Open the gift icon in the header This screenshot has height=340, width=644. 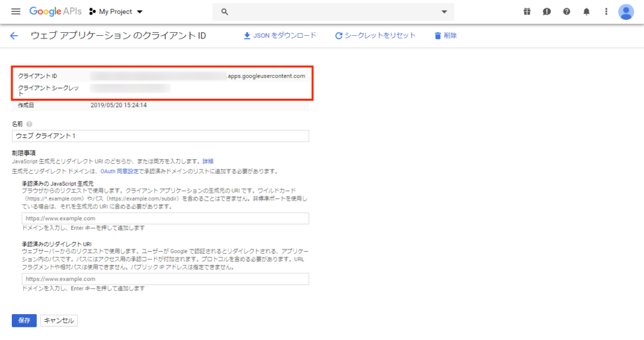coord(527,11)
